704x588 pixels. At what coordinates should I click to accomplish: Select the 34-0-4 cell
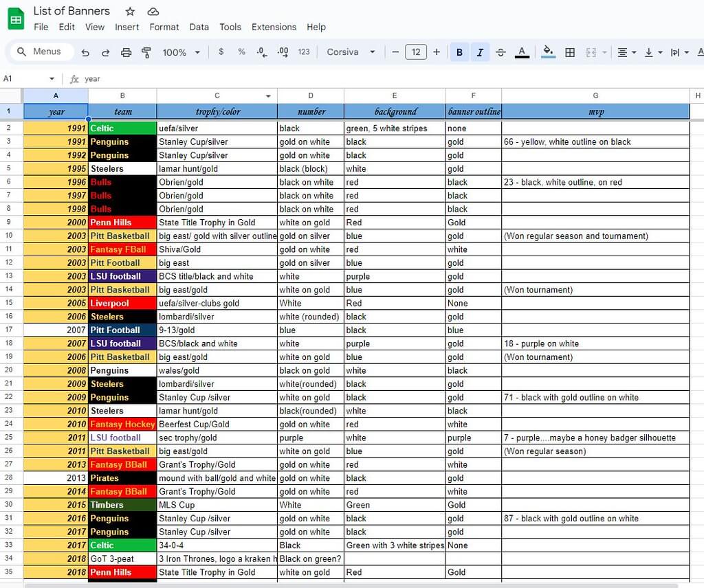pos(217,545)
